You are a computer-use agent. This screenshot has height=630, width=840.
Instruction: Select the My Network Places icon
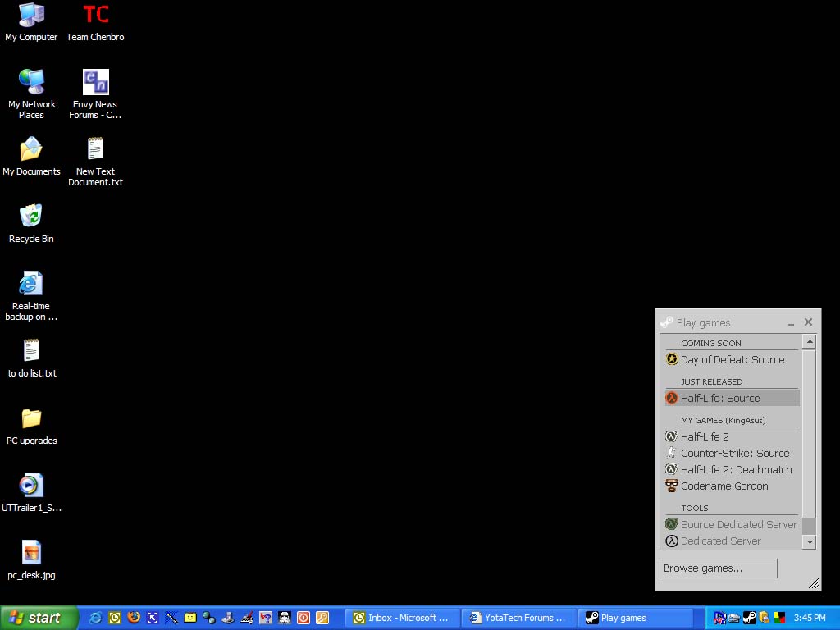pos(31,94)
